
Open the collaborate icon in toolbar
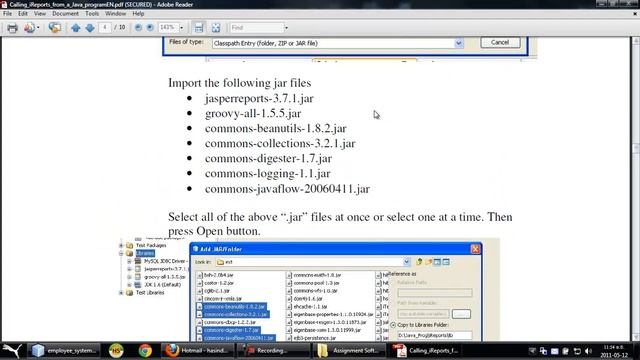29,28
